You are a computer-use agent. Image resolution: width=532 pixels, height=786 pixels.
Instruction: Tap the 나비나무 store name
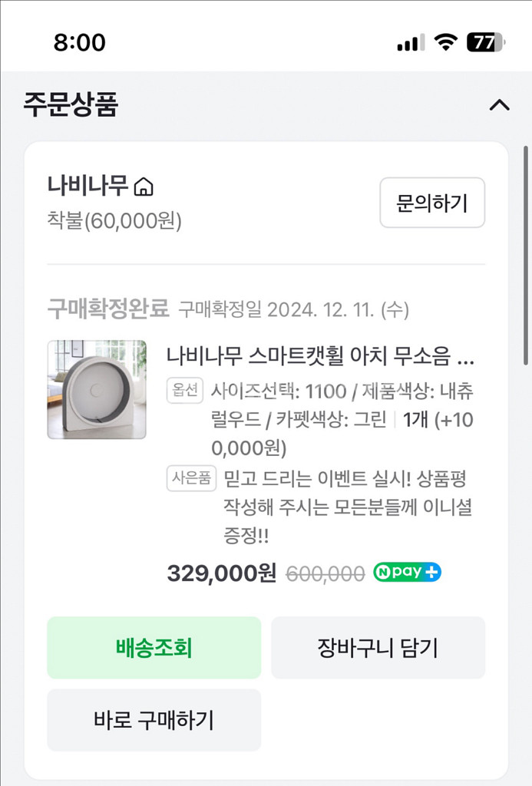pos(88,186)
